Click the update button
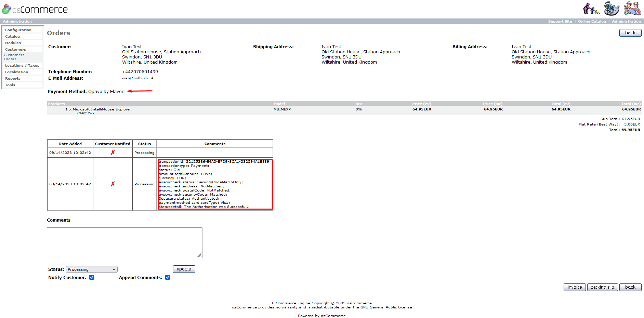The height and width of the screenshot is (318, 644). pyautogui.click(x=184, y=269)
